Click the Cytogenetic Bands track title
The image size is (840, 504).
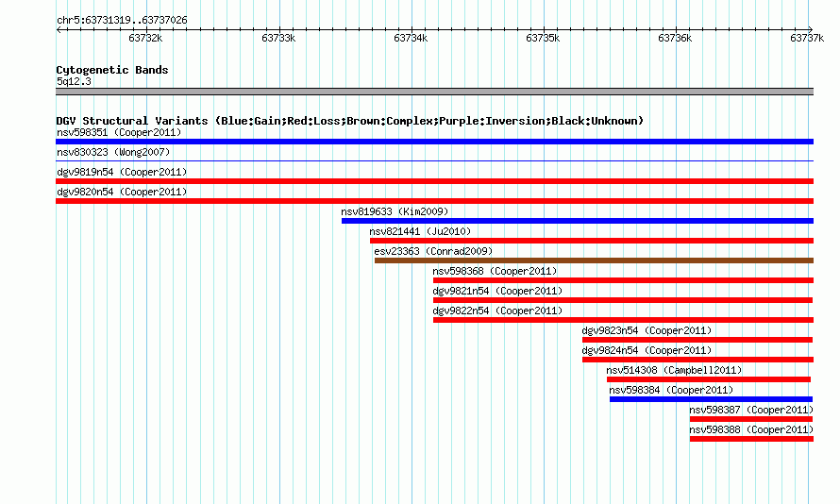pyautogui.click(x=112, y=70)
